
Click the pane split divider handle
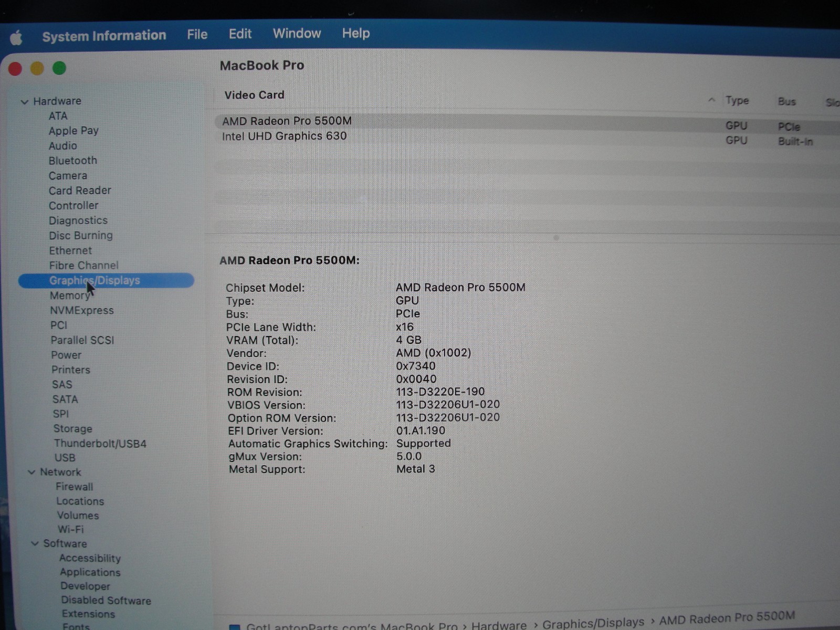click(x=556, y=238)
